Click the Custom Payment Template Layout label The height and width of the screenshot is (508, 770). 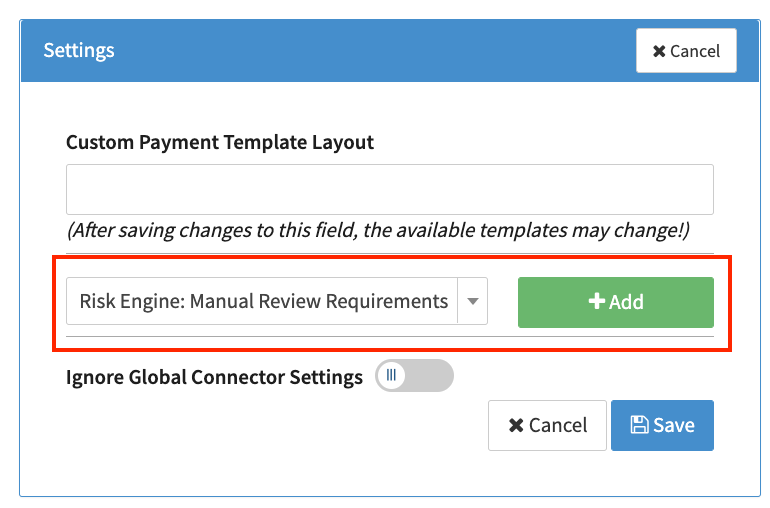click(220, 142)
